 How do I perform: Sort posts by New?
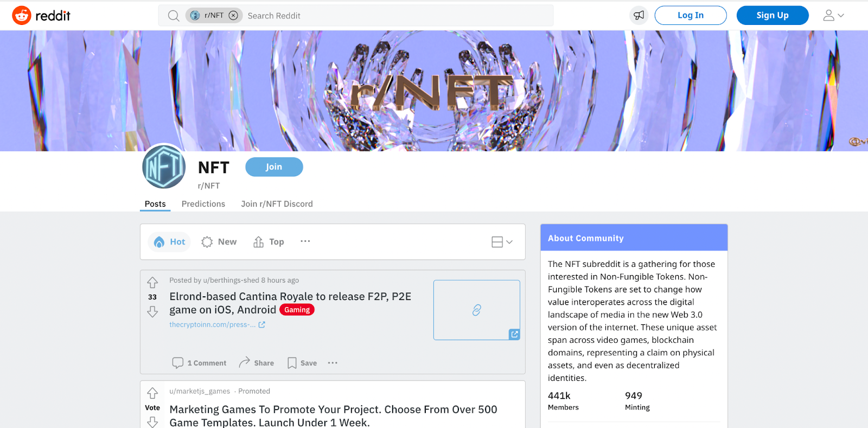tap(219, 242)
